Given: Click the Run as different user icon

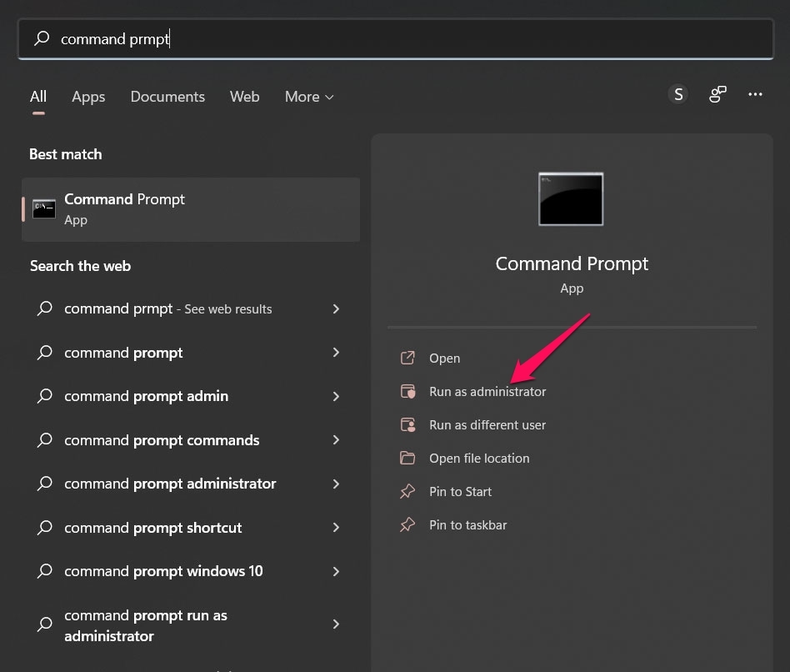Looking at the screenshot, I should point(407,424).
